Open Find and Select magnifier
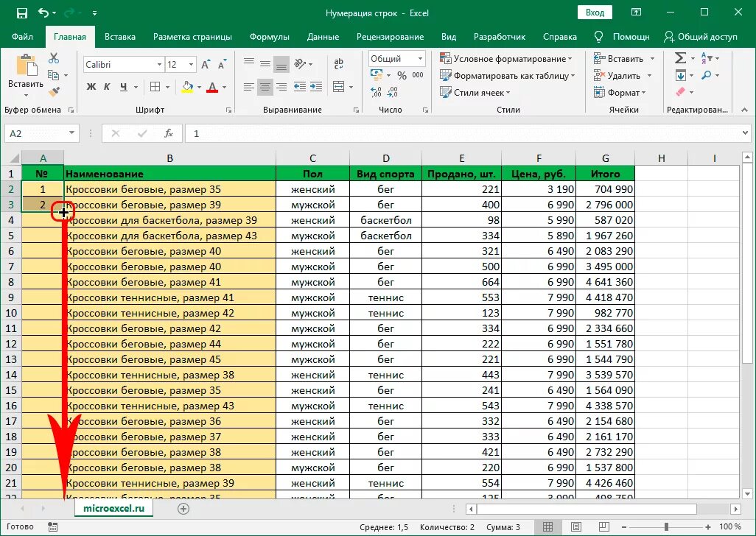 [707, 75]
